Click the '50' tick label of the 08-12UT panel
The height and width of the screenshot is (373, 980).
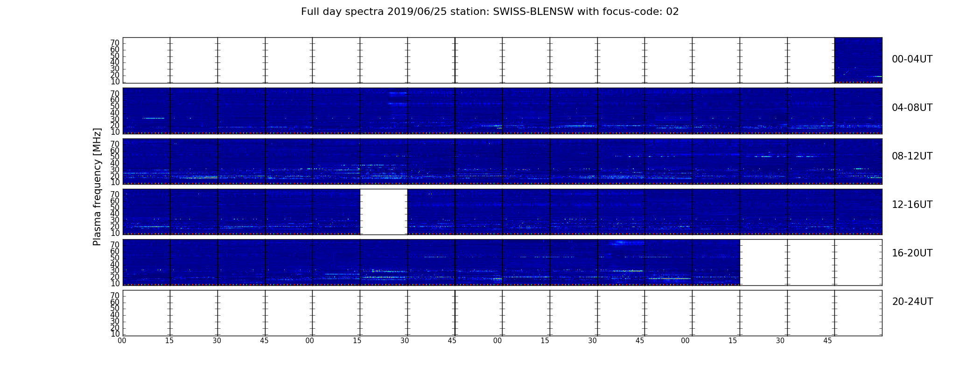coord(115,157)
